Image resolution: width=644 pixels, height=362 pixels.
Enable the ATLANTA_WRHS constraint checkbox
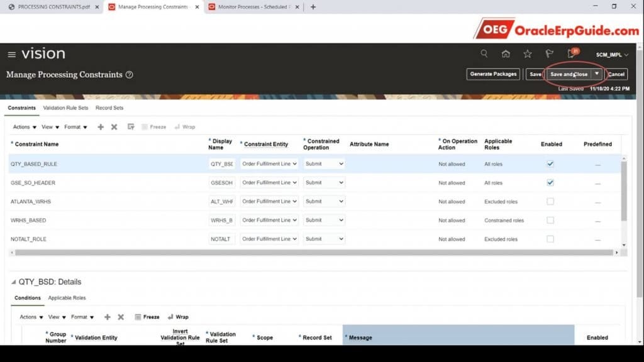pos(550,201)
